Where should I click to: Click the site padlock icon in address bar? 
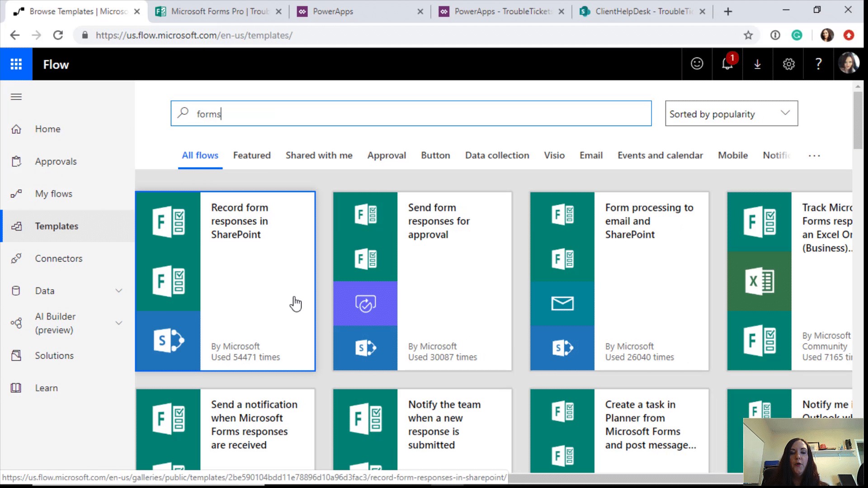tap(85, 35)
